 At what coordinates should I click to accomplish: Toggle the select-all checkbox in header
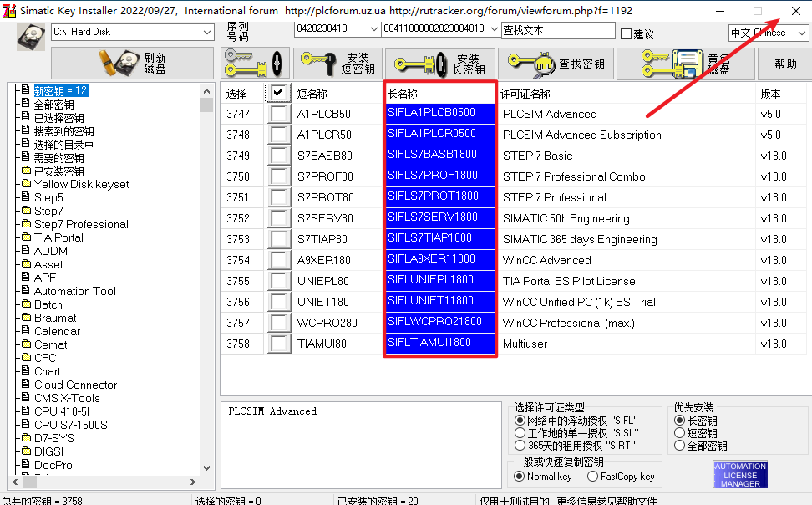[278, 93]
